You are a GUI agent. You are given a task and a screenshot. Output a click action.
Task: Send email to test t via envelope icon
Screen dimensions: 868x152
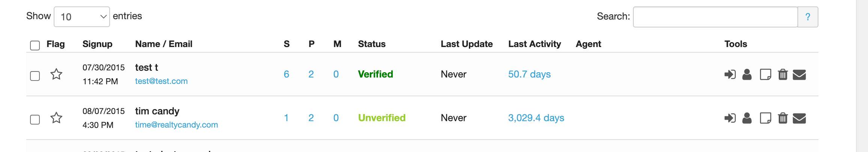(x=799, y=74)
